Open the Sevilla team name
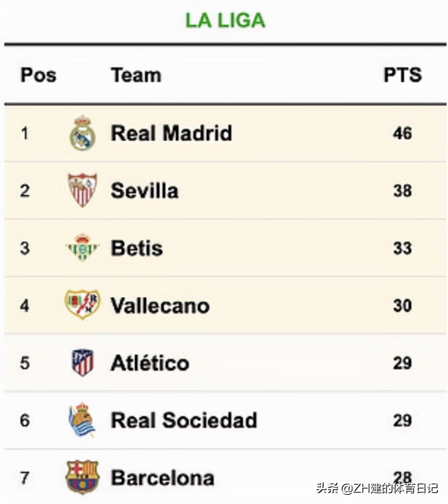 tap(145, 191)
